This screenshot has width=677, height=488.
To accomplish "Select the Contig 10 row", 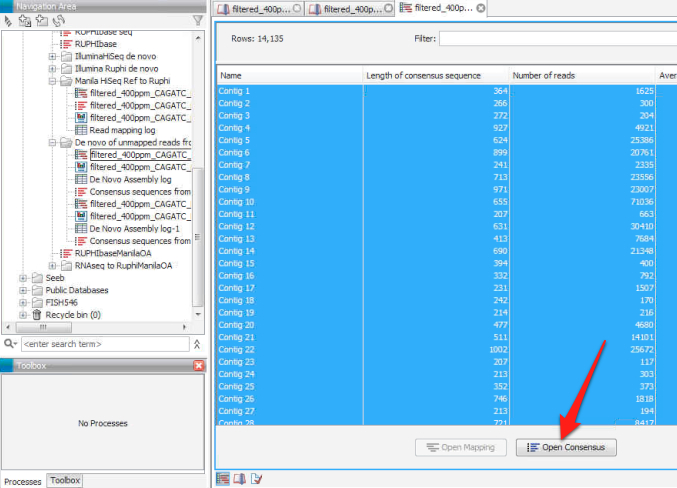I will click(290, 202).
